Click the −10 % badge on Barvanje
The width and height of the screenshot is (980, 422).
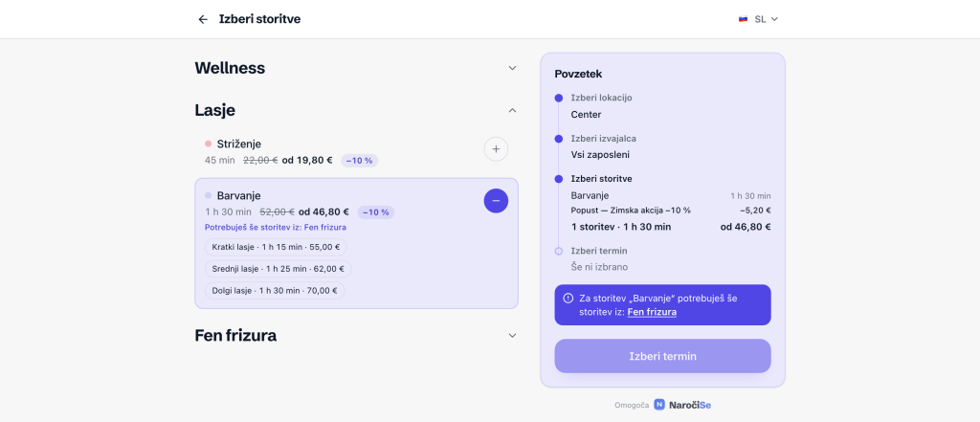pyautogui.click(x=375, y=211)
